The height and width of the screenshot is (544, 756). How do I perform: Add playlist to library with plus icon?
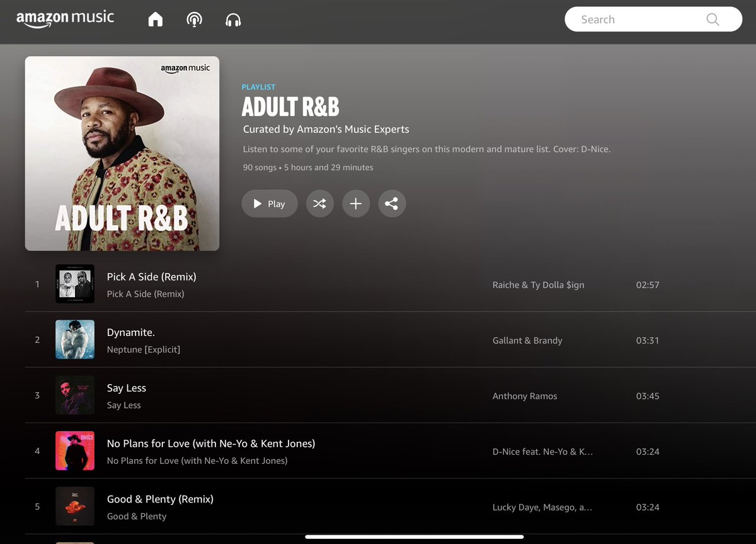click(x=356, y=204)
